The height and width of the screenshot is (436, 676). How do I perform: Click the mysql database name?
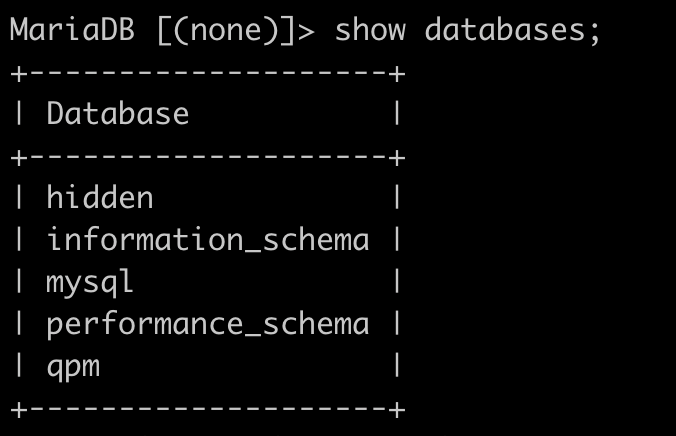pos(90,283)
